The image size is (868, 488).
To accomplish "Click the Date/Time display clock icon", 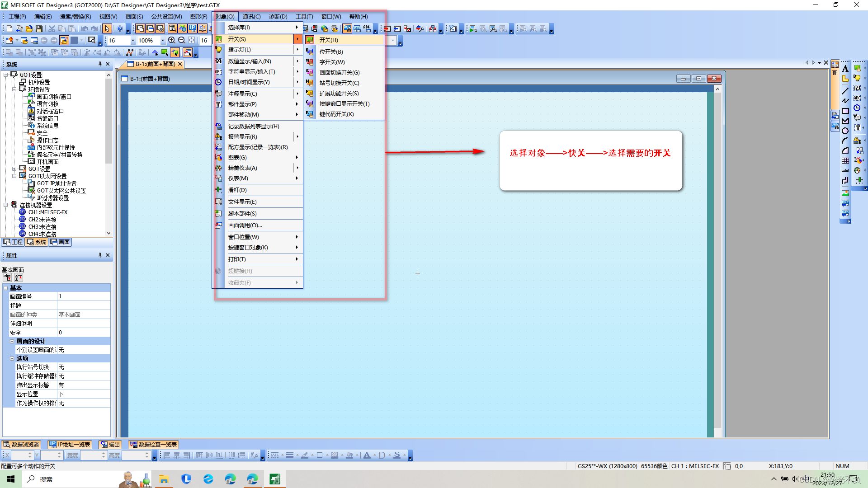I will click(x=857, y=108).
